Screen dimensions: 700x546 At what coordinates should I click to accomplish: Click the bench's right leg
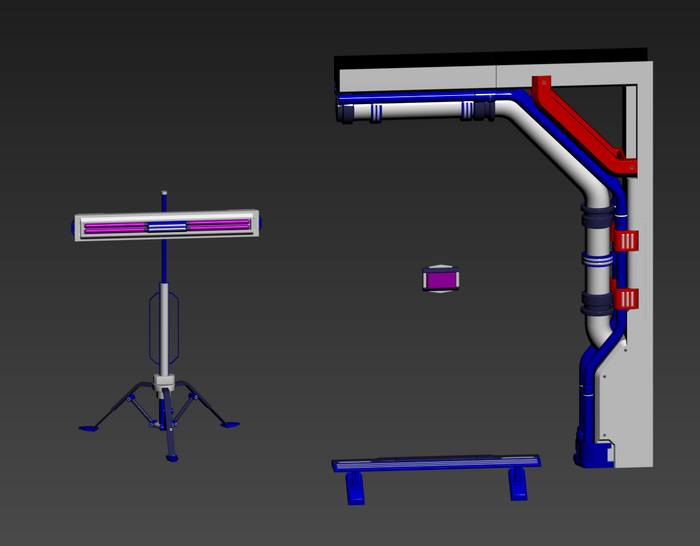click(518, 484)
